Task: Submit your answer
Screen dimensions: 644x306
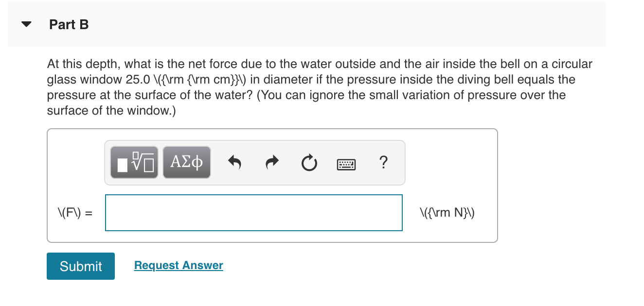Action: 80,266
